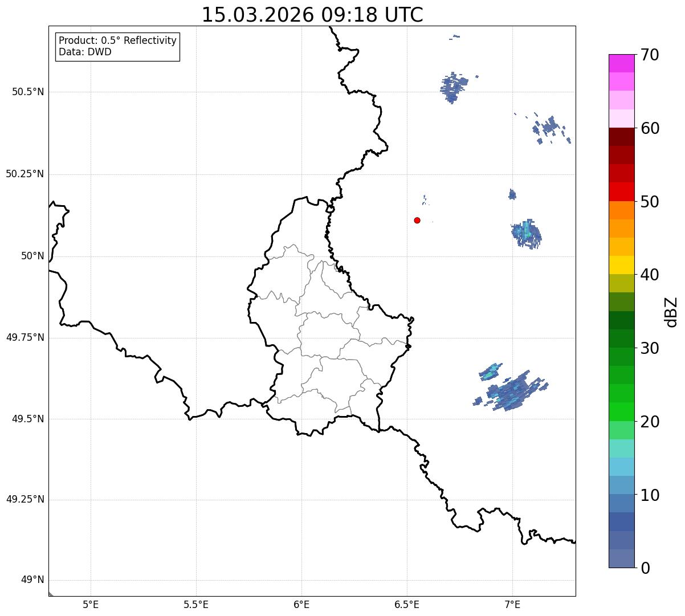The height and width of the screenshot is (616, 685).
Task: Click 'Product: 0.5° Reflectivity' label
Action: click(x=117, y=41)
